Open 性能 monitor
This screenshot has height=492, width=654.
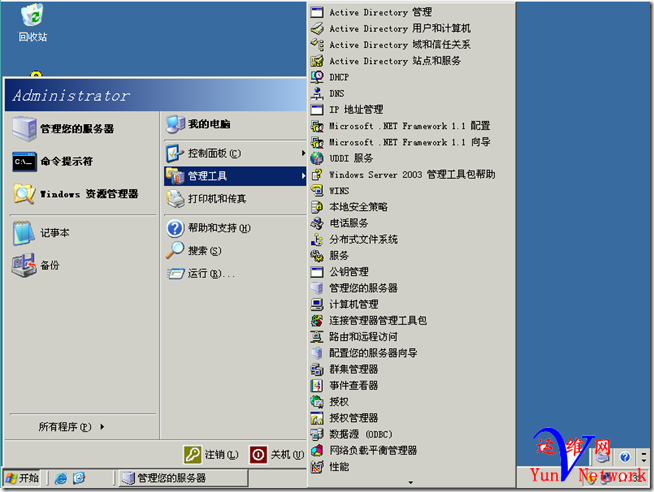click(x=411, y=467)
